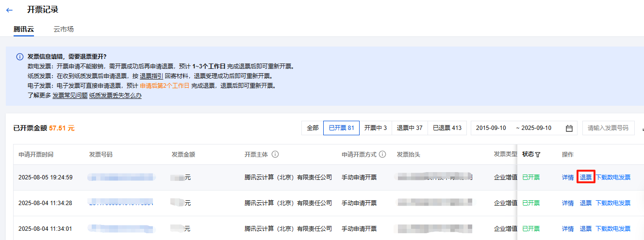Screen dimensions: 644x240
Task: Open the 发票常见问题 link
Action: 69,96
